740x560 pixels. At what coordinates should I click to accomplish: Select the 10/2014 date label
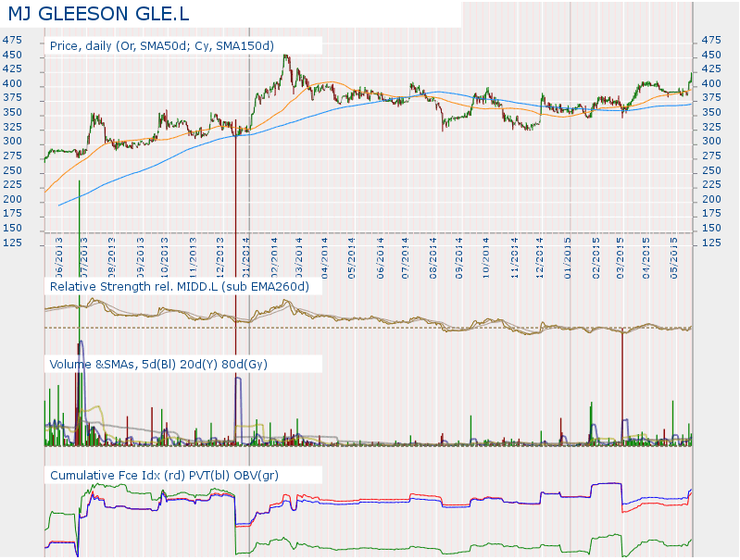pyautogui.click(x=486, y=258)
